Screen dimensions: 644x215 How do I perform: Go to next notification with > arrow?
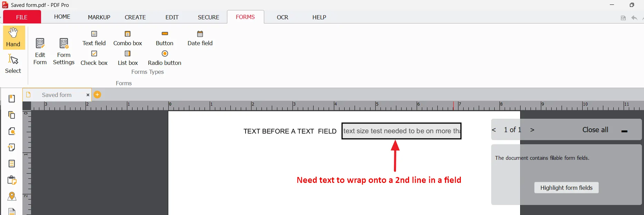532,130
